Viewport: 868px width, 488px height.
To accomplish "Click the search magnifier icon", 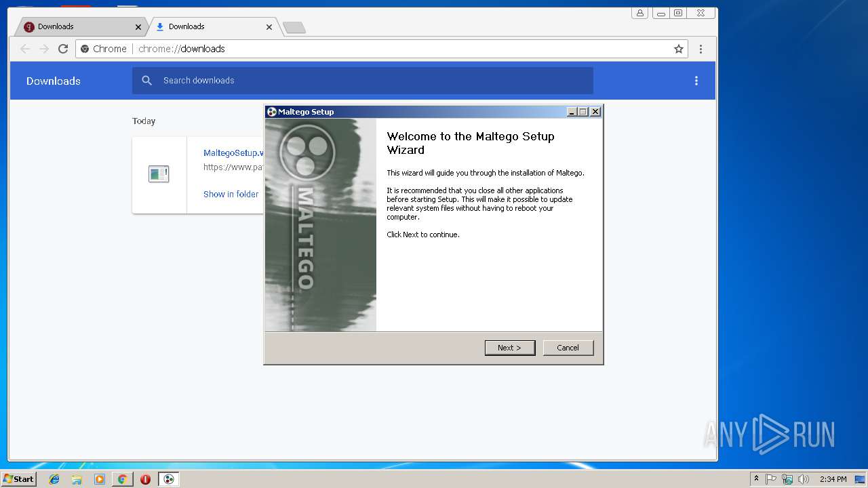I will coord(146,81).
